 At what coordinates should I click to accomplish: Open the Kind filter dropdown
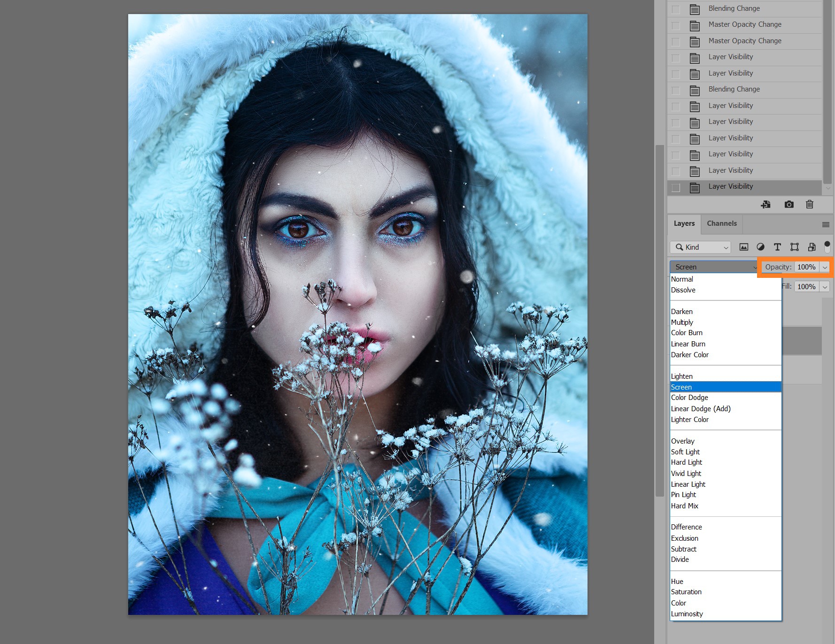(x=700, y=247)
